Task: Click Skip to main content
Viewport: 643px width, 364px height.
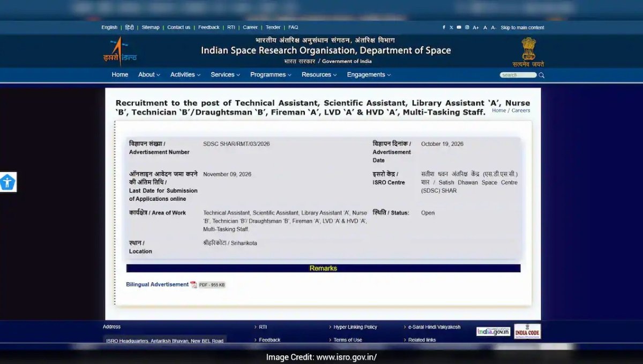Action: pyautogui.click(x=522, y=27)
